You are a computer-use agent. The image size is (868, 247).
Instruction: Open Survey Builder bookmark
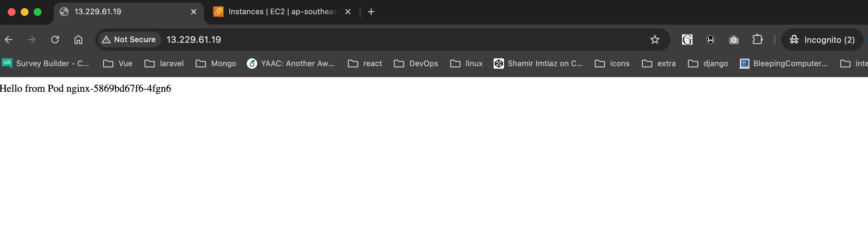pos(46,64)
